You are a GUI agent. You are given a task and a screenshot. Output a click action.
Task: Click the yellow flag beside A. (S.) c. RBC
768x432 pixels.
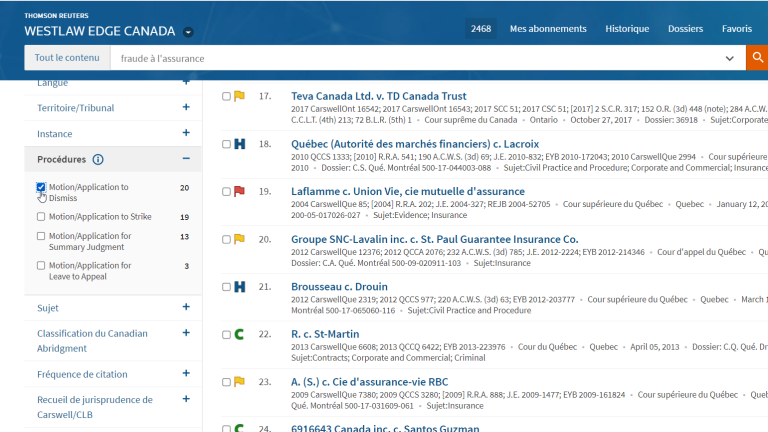(x=240, y=382)
